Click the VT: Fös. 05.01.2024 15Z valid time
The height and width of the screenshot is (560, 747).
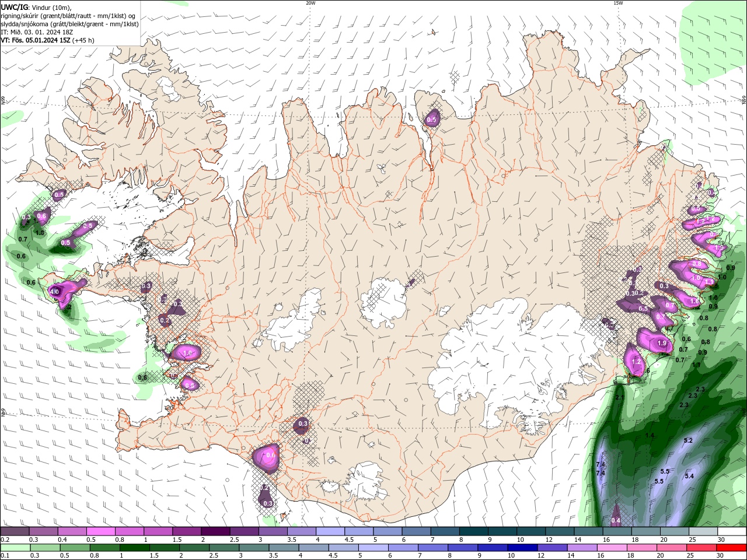(47, 40)
